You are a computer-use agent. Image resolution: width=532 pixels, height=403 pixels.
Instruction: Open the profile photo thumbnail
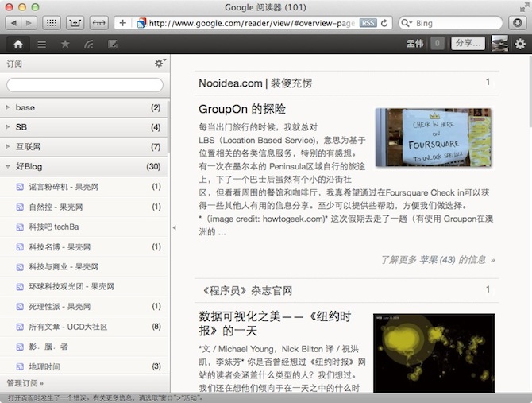click(499, 44)
